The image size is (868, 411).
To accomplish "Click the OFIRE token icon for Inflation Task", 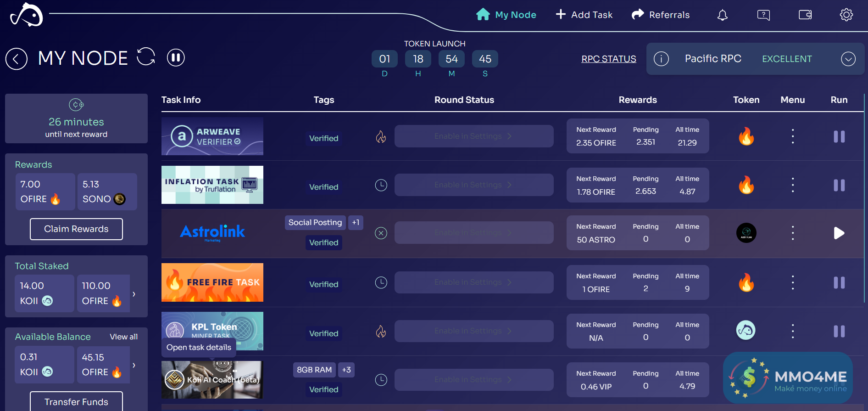I will click(746, 185).
